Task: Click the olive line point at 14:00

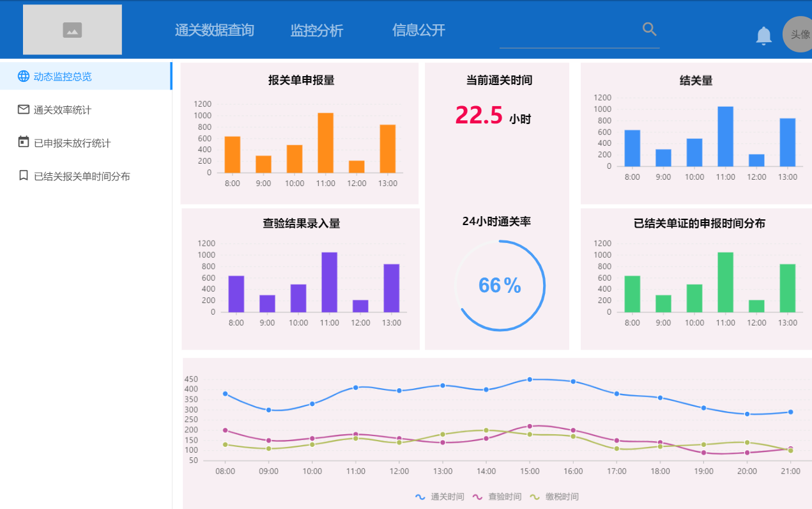Action: click(x=486, y=430)
